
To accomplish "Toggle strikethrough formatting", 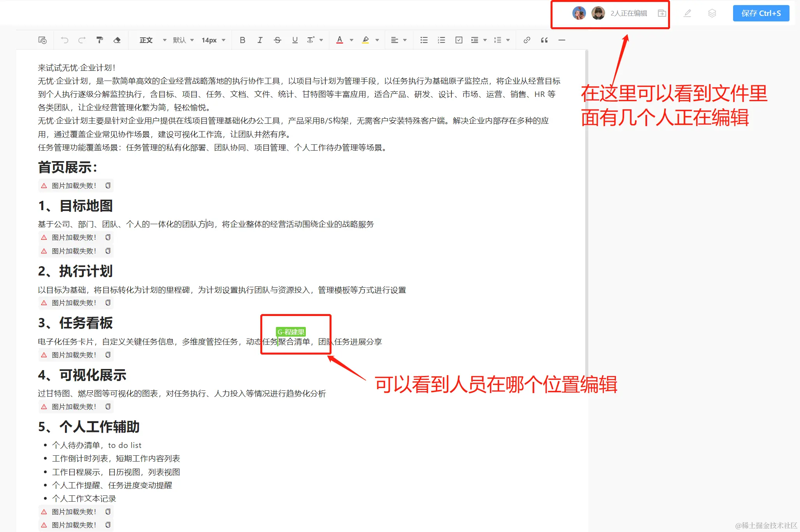I will pos(277,40).
